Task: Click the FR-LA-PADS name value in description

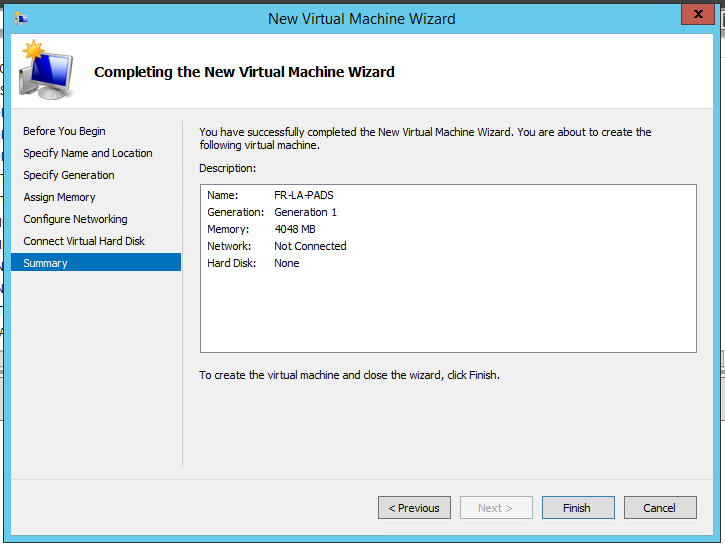Action: tap(303, 195)
